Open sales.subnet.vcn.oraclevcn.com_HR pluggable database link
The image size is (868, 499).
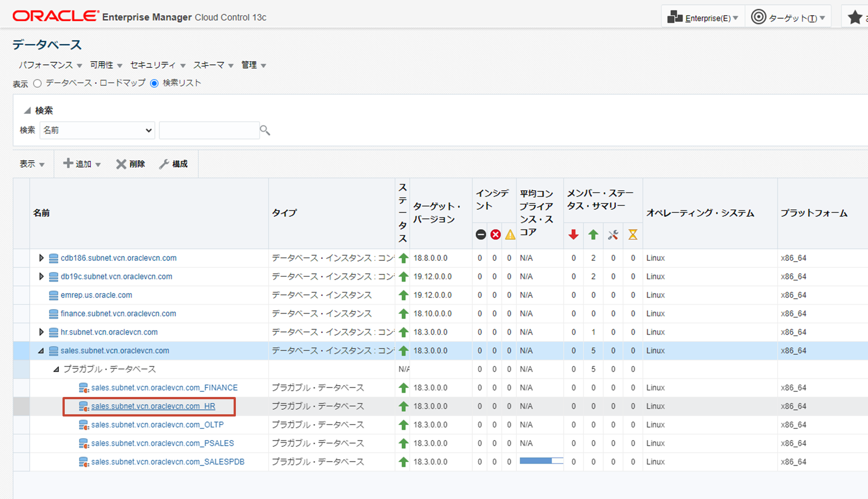pos(153,406)
